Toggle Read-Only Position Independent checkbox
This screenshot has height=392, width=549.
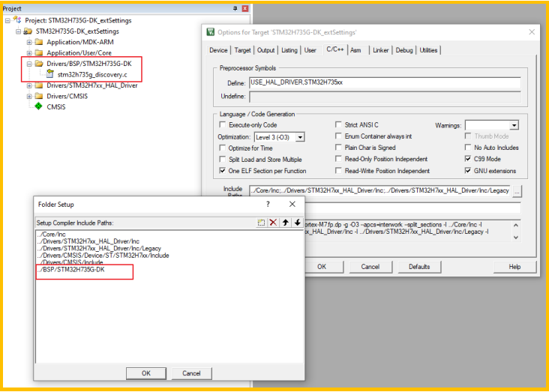click(338, 159)
